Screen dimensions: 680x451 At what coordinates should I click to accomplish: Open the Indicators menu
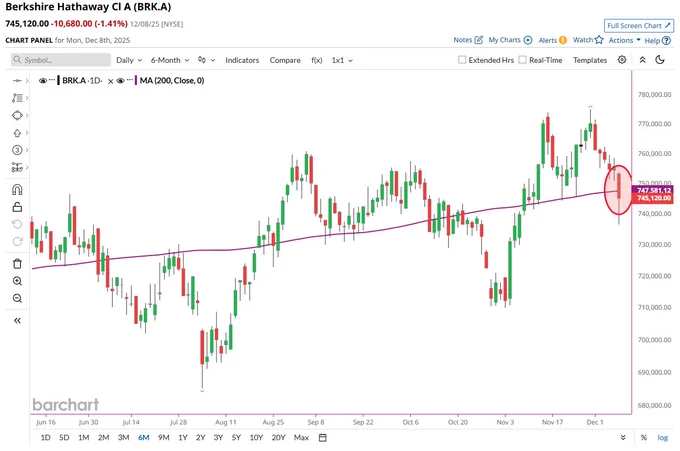[242, 60]
